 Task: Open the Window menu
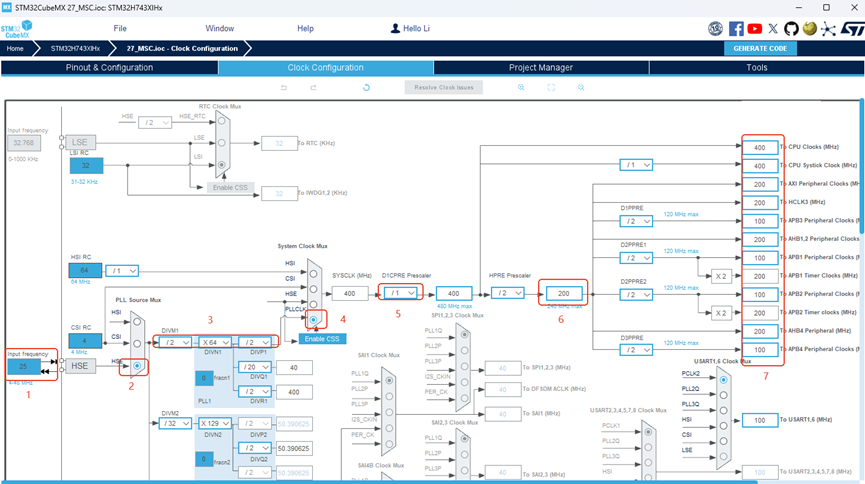click(x=220, y=28)
